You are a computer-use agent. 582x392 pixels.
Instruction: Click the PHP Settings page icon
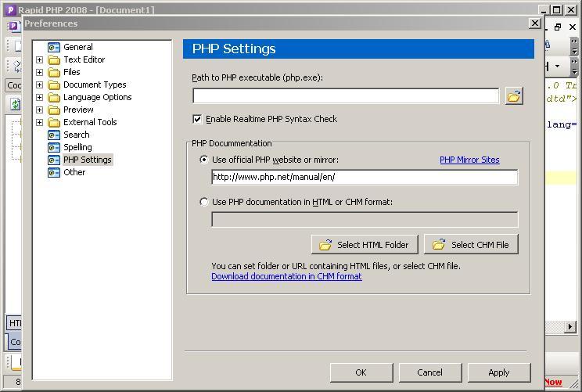(x=54, y=160)
